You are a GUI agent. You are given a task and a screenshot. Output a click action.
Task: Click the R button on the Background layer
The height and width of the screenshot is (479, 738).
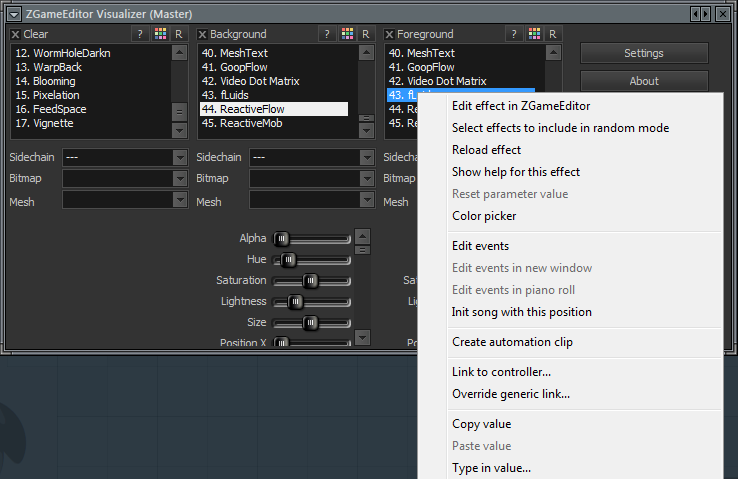(366, 34)
